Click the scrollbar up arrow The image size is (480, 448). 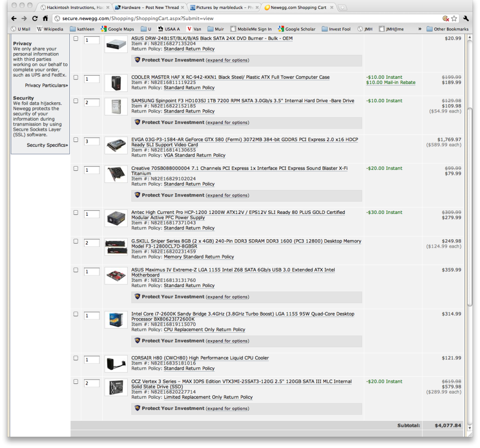470,38
